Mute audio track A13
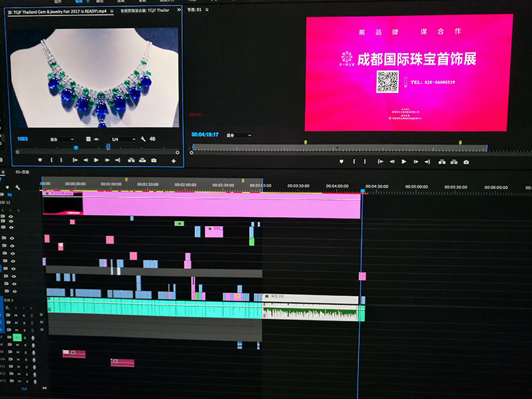This screenshot has height=399, width=532. (19, 381)
